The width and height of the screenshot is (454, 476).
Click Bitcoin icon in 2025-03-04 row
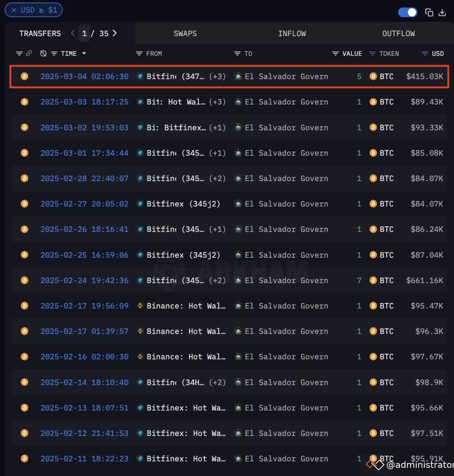click(25, 77)
